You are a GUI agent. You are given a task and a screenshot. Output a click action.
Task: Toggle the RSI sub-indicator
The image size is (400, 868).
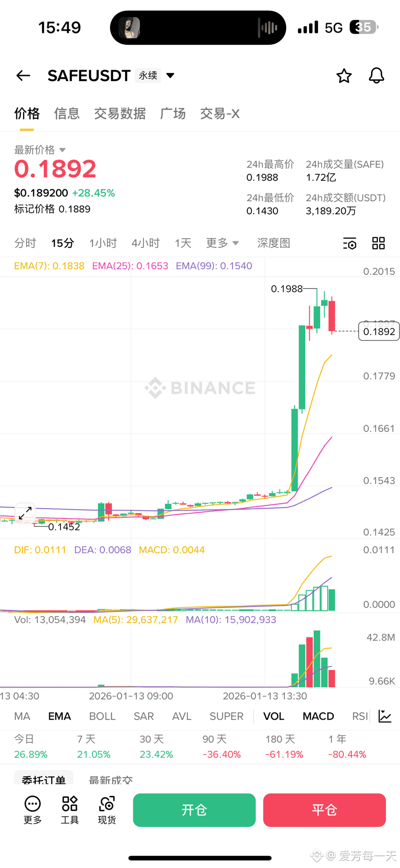pos(360,716)
